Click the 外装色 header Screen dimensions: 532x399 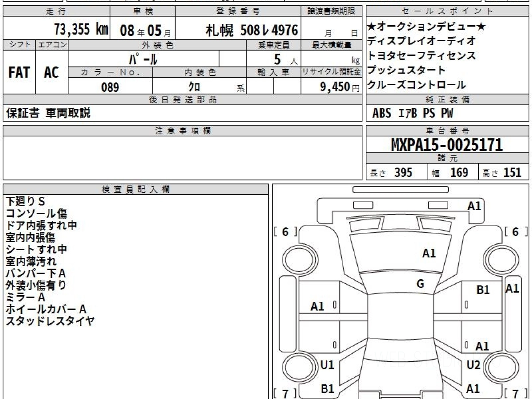click(x=157, y=45)
